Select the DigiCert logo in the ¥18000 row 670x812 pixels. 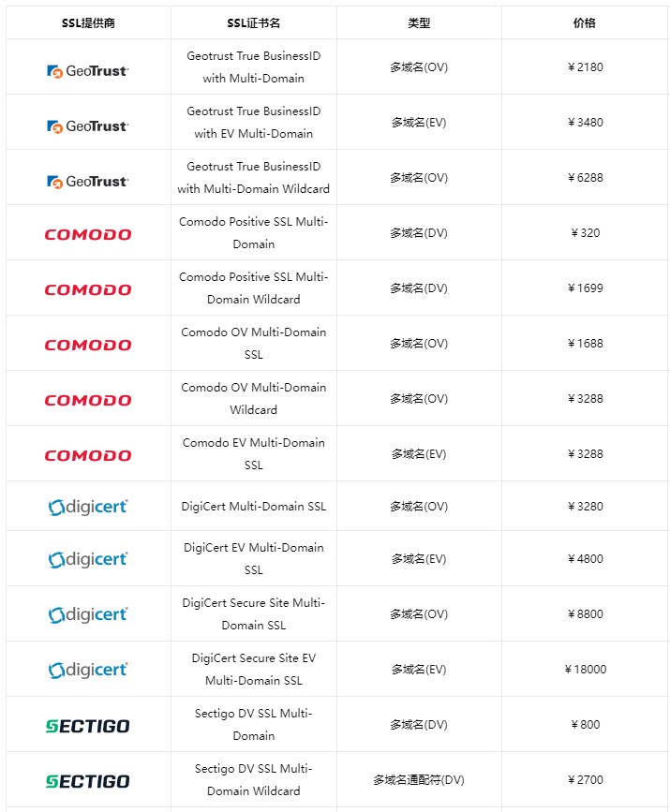[88, 670]
